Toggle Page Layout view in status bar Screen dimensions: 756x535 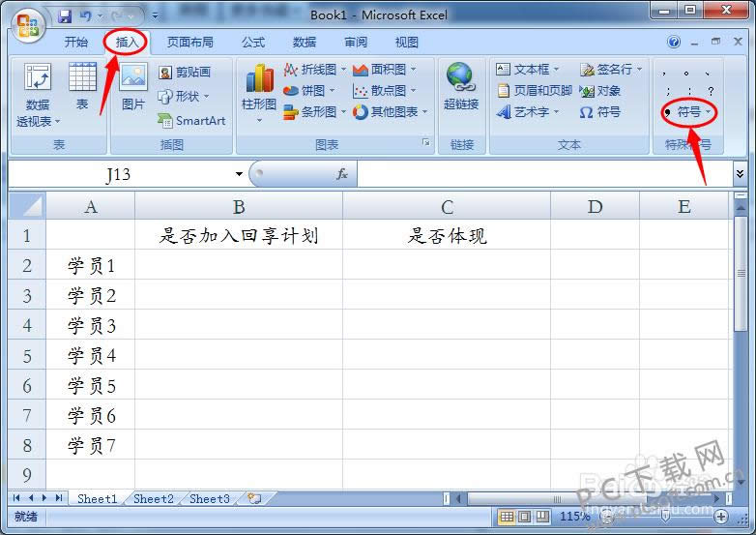point(525,517)
